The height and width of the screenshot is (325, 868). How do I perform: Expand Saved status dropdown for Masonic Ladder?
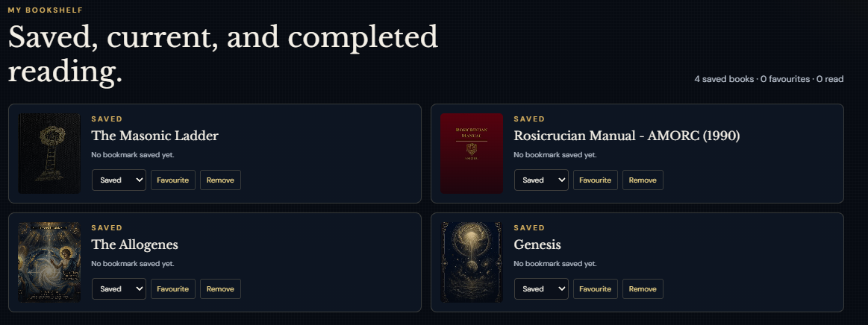(119, 180)
